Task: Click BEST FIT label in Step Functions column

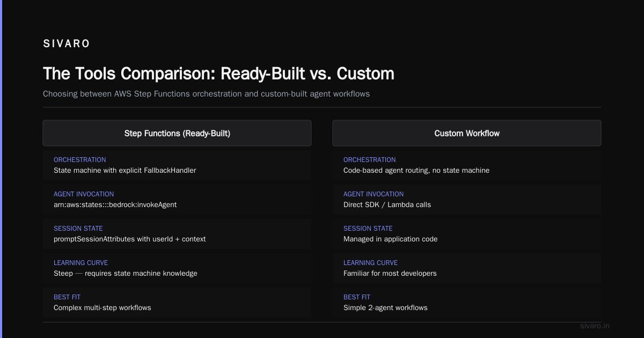Action: click(x=67, y=297)
